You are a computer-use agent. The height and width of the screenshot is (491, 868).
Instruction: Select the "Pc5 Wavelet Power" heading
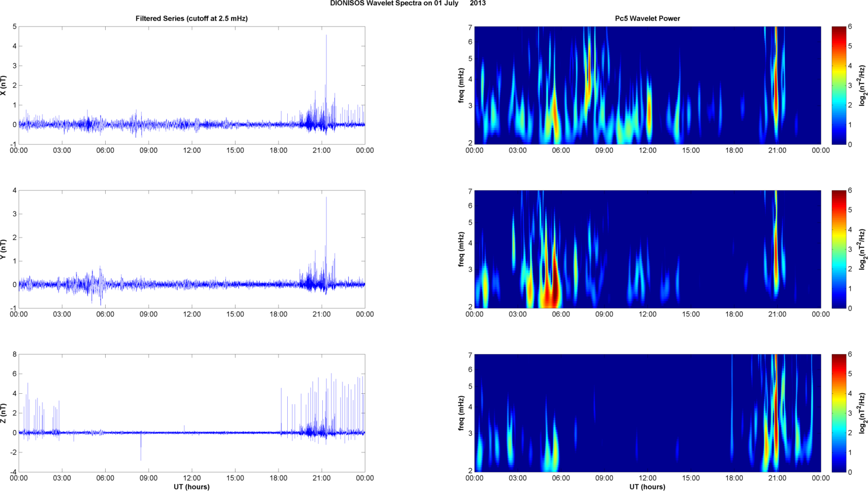[647, 18]
